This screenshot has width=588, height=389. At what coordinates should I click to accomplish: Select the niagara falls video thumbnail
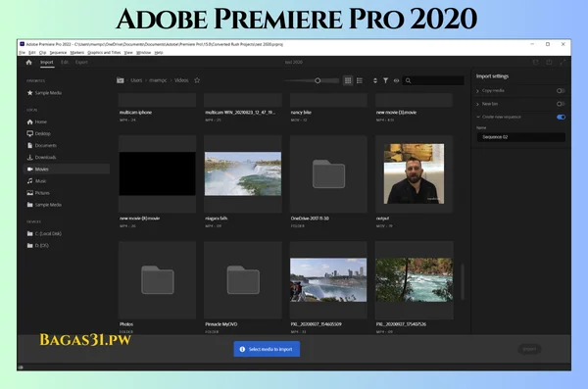point(243,173)
